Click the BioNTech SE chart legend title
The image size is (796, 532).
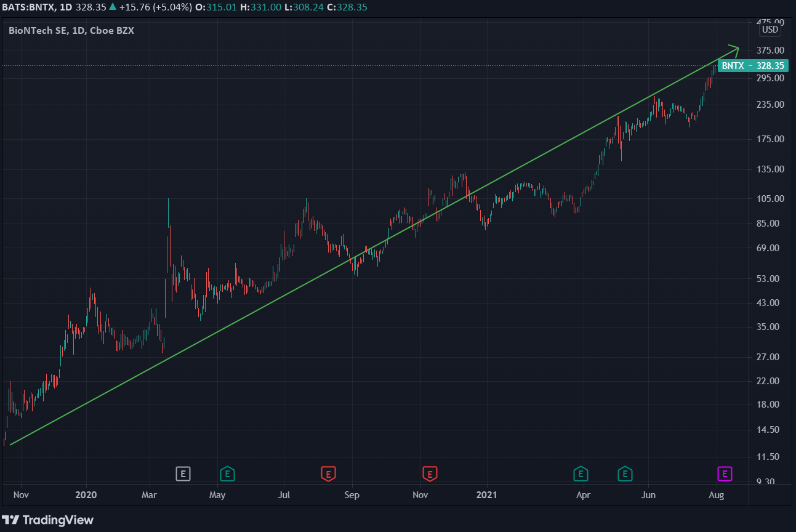71,30
